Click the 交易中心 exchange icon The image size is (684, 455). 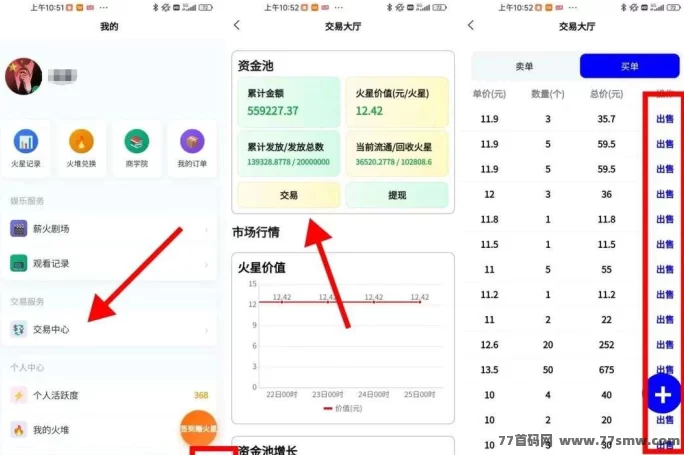tap(18, 329)
